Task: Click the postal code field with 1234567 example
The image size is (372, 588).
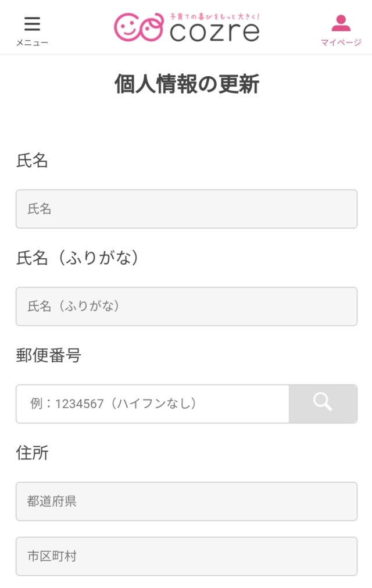Action: tap(152, 403)
